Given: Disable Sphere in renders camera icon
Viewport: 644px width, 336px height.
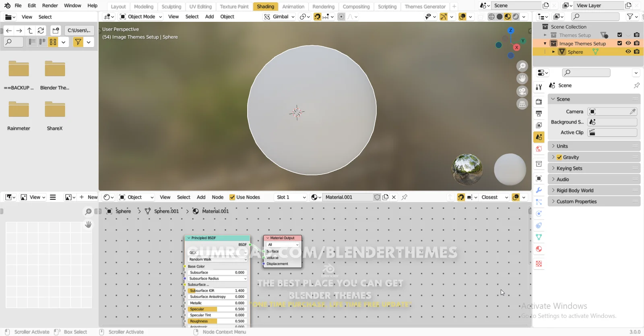Looking at the screenshot, I should click(636, 52).
